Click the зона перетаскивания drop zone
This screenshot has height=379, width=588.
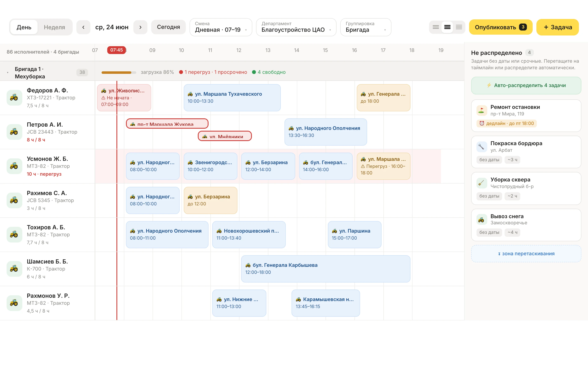[526, 253]
